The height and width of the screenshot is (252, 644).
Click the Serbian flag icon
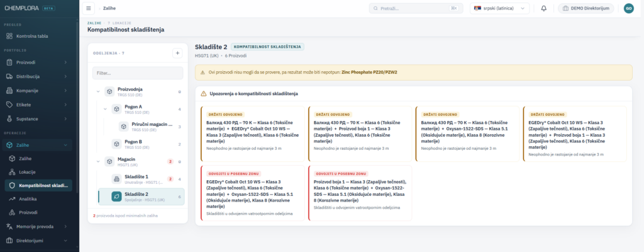[x=477, y=8]
